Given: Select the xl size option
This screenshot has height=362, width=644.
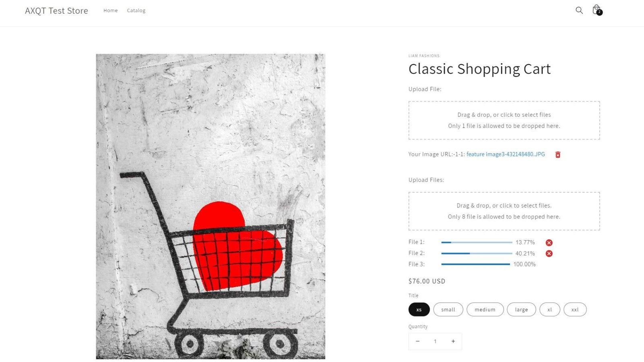Looking at the screenshot, I should (549, 310).
